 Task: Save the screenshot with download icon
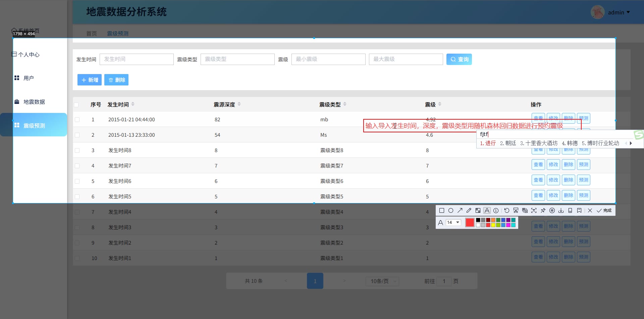point(561,210)
